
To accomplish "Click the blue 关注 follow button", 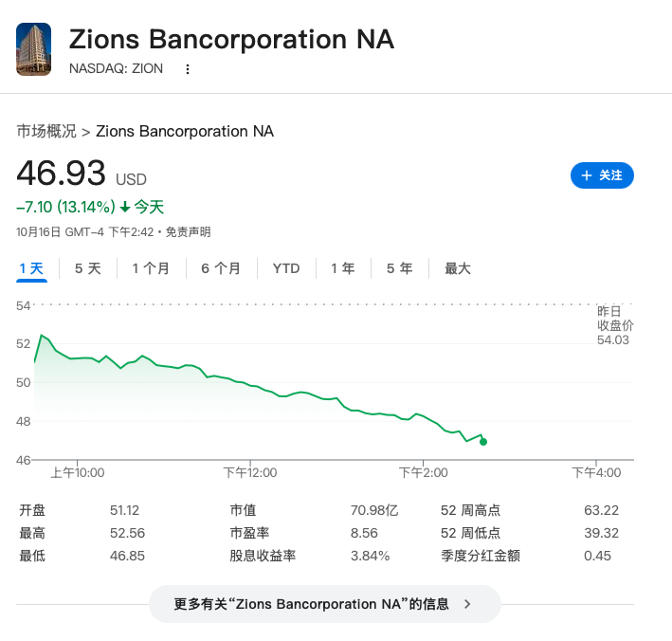I will tap(602, 175).
